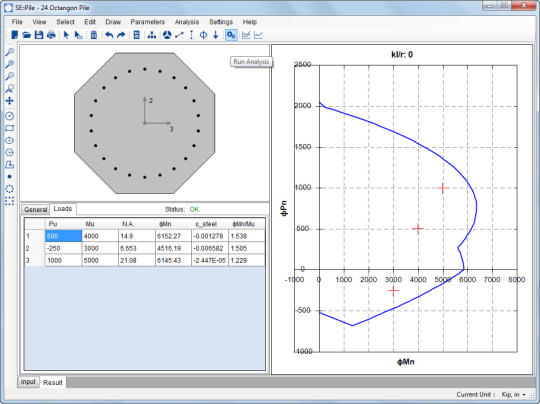Viewport: 540px width, 404px height.
Task: Click the downward load arrow icon
Action: [x=216, y=35]
